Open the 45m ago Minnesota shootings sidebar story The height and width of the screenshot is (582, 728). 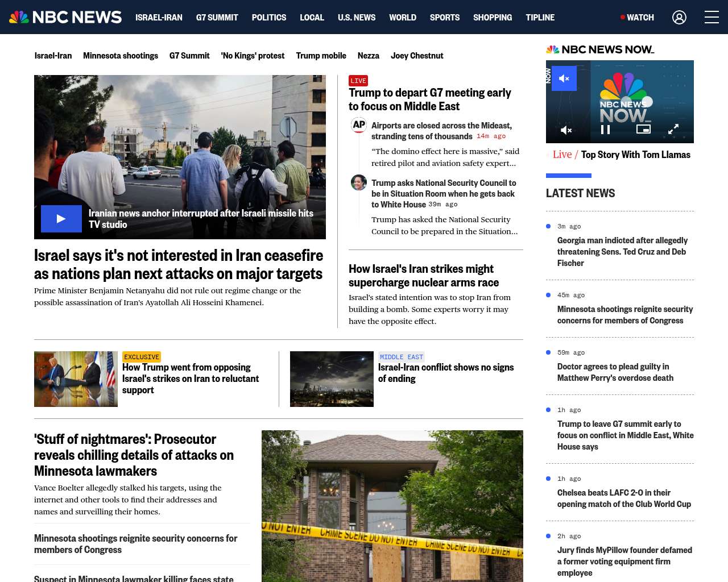[x=625, y=315]
